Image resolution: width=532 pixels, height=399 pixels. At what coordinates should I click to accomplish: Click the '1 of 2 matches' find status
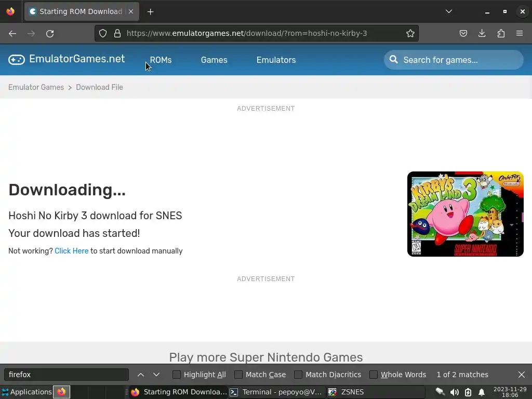(462, 375)
